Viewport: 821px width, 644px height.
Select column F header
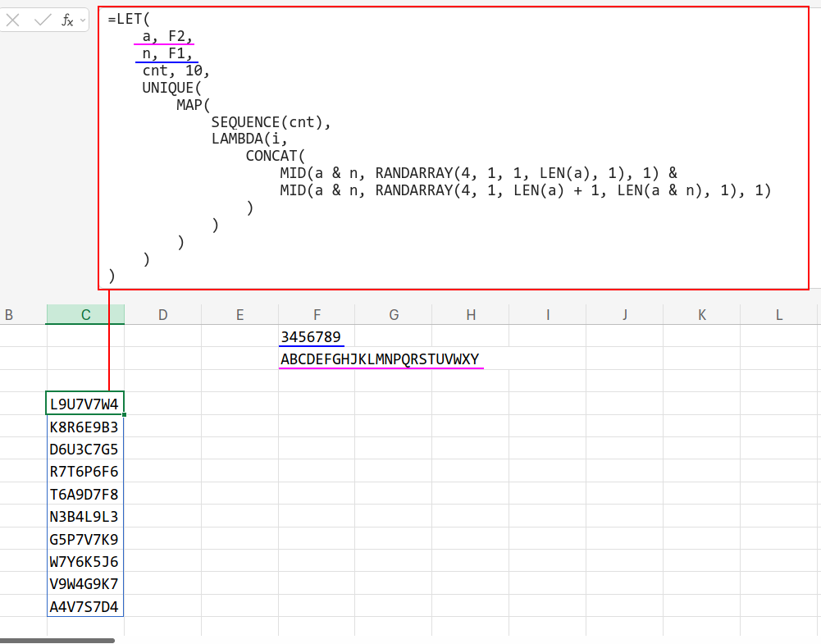pyautogui.click(x=317, y=315)
